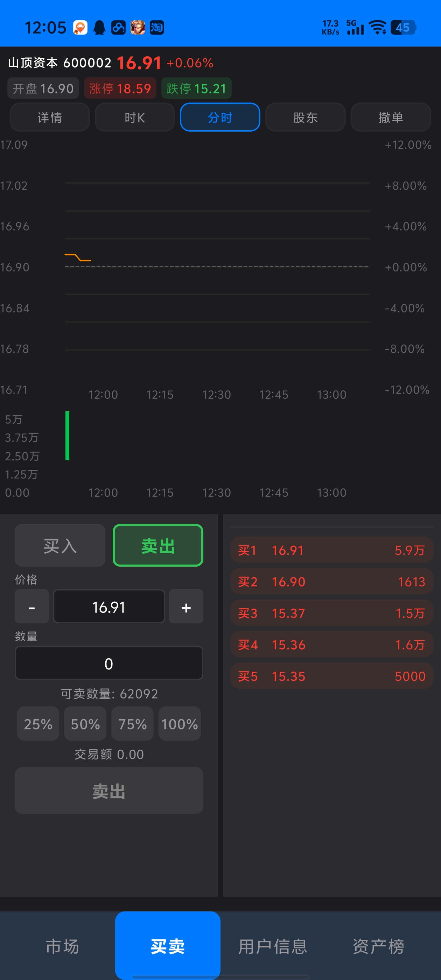
Task: Select 25% of sellable quantity
Action: pos(38,723)
